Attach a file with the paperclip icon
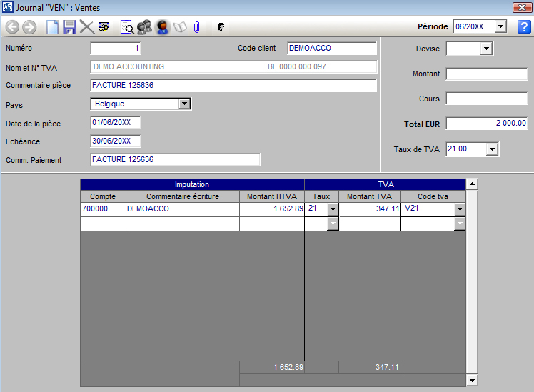The width and height of the screenshot is (534, 392). (196, 27)
